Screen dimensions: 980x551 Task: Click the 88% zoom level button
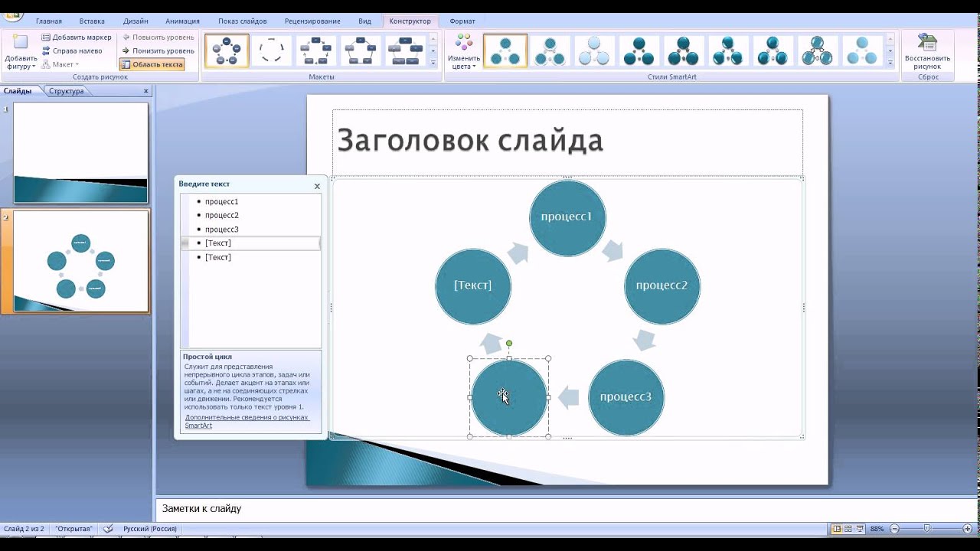[x=877, y=529]
